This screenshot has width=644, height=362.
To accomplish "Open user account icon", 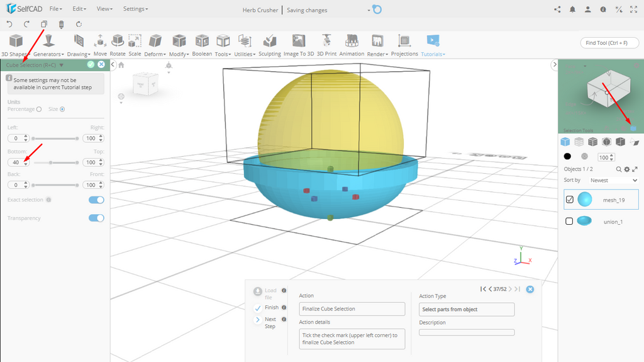I will (588, 9).
